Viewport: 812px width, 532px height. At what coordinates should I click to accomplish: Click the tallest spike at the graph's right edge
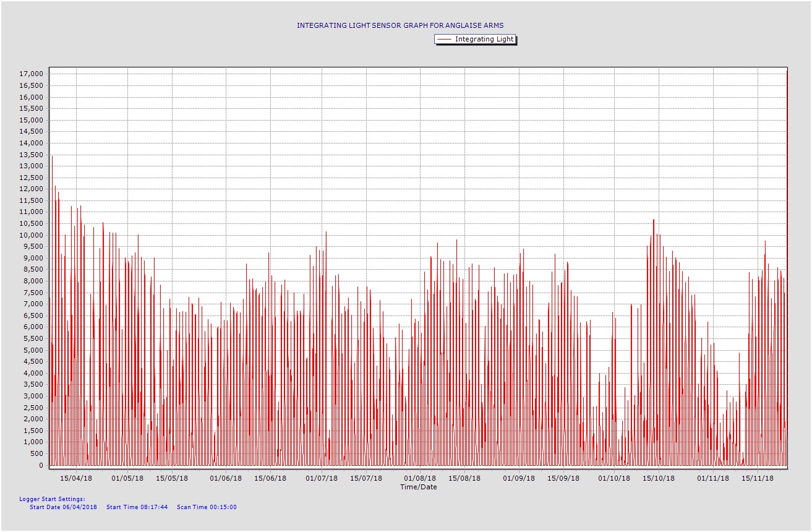click(787, 73)
